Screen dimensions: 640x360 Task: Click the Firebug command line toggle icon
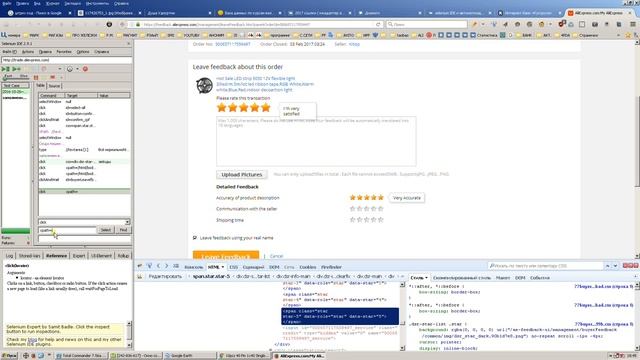(x=176, y=266)
